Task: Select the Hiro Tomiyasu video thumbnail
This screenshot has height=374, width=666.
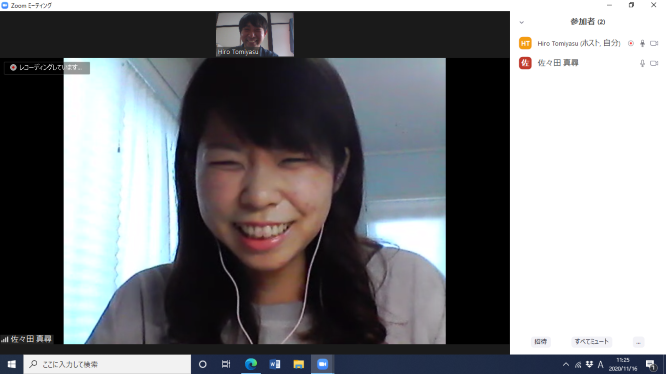Action: click(x=255, y=34)
